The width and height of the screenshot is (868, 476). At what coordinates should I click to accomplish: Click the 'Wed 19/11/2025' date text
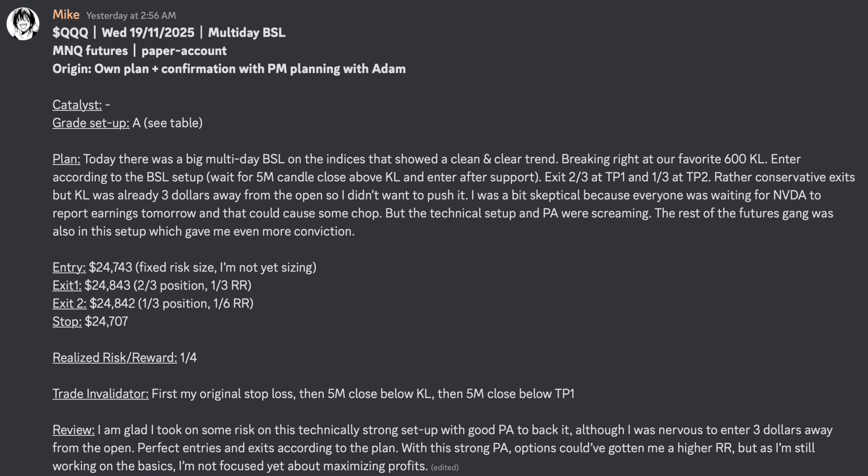click(148, 33)
